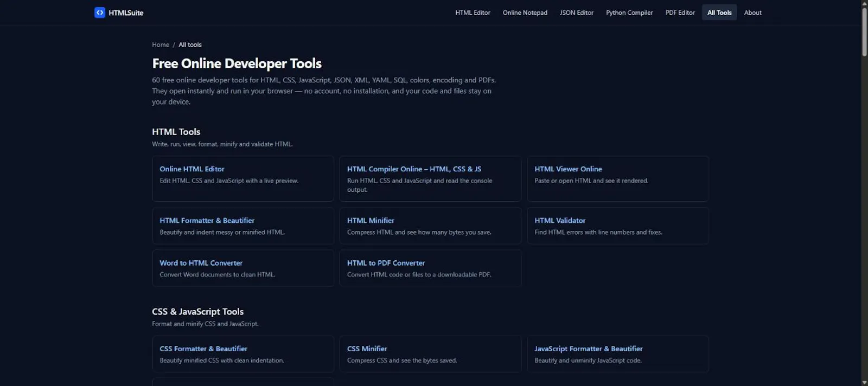This screenshot has width=868, height=386.
Task: Open the HTMLSuite home brand name
Action: pos(126,12)
